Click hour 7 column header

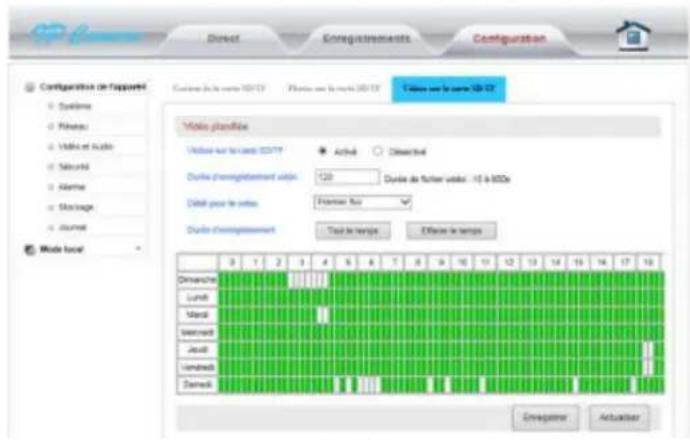pos(394,263)
